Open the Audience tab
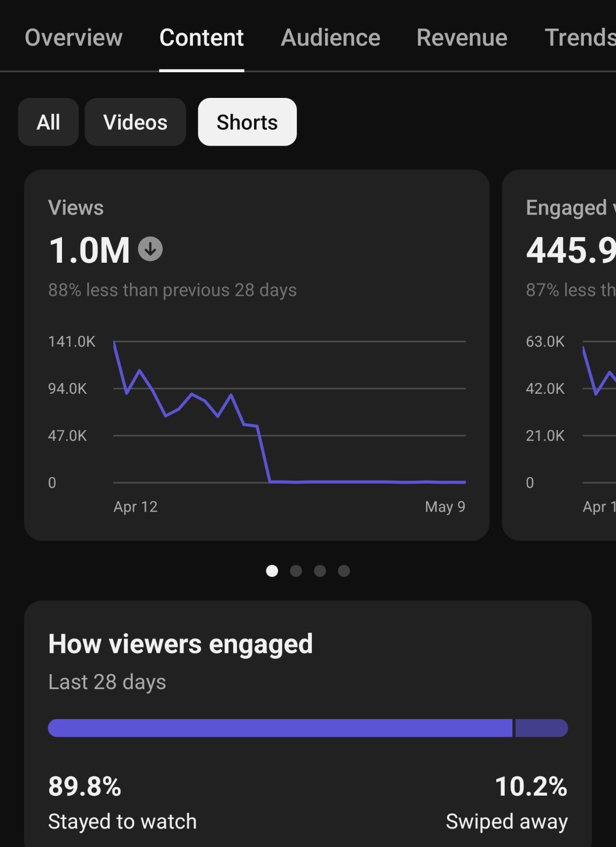The height and width of the screenshot is (847, 616). [x=330, y=37]
